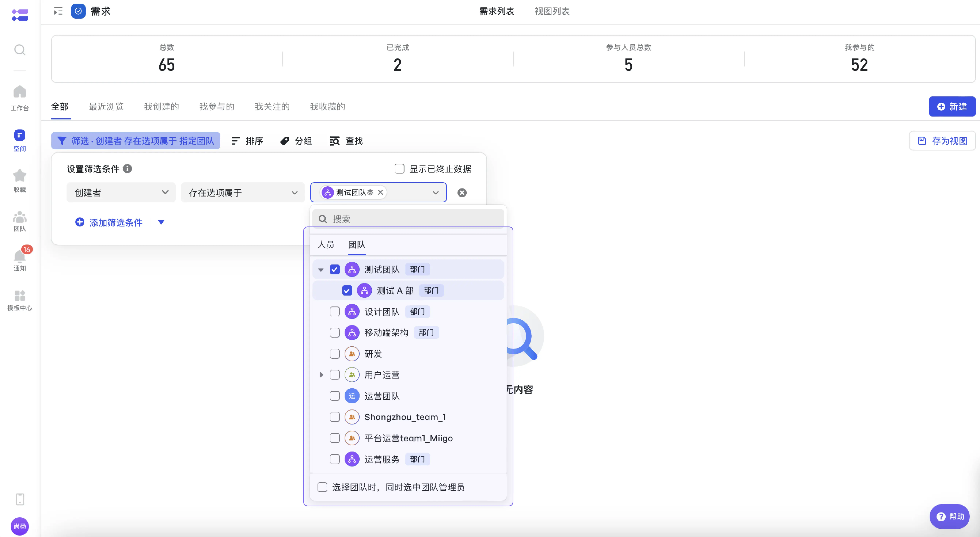
Task: Click the 移动端架构 avatar icon
Action: 352,332
